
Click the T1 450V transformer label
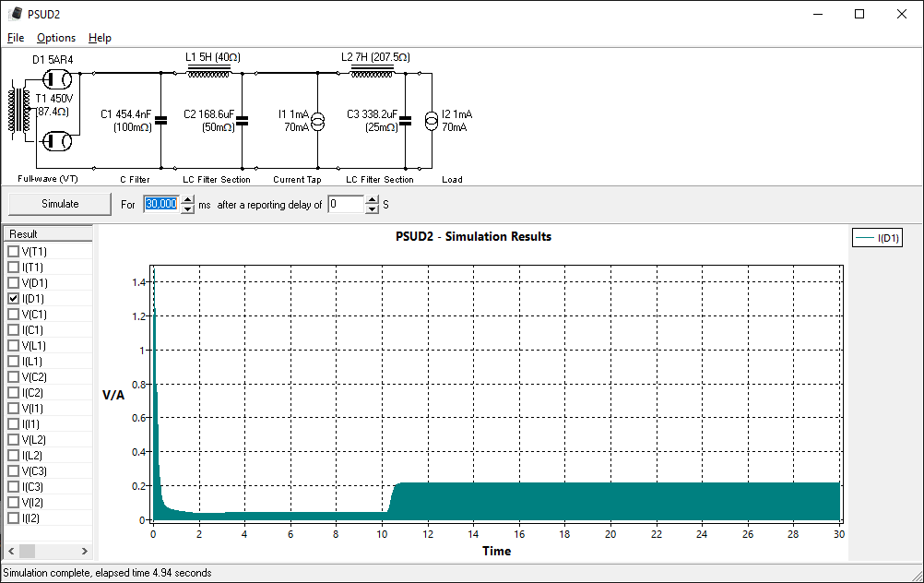(54, 99)
